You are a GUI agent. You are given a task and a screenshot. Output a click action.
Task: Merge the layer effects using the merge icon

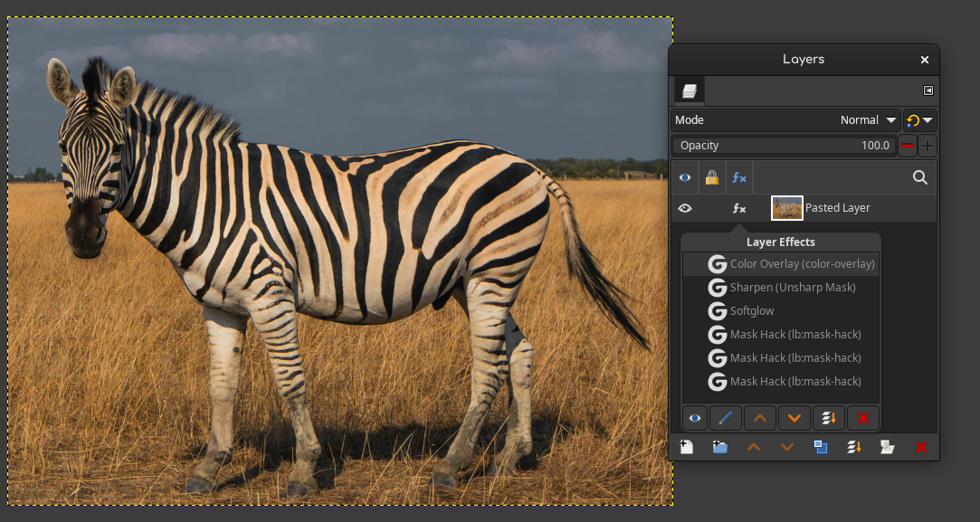point(829,418)
